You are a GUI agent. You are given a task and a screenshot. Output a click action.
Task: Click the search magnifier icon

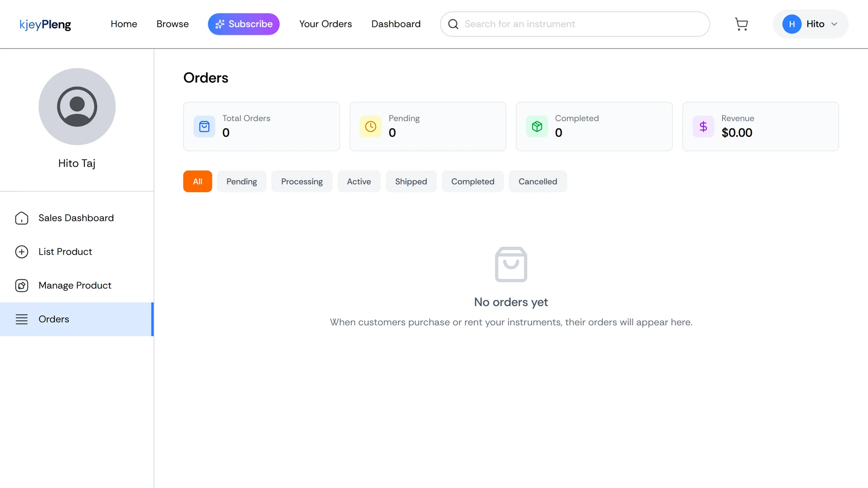tap(453, 24)
